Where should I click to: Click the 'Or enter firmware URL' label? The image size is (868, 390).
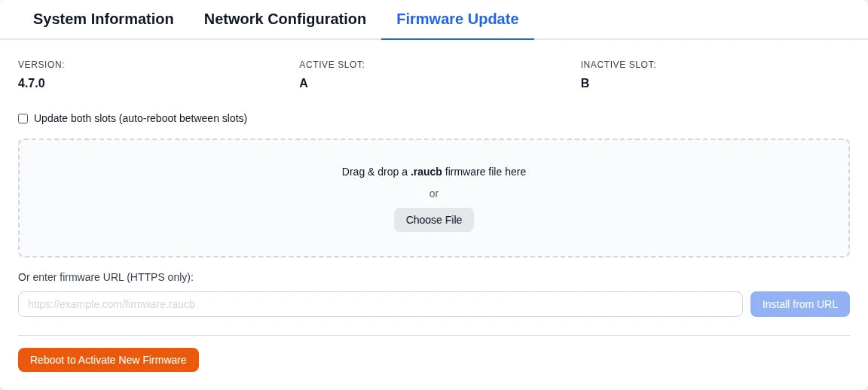(105, 277)
